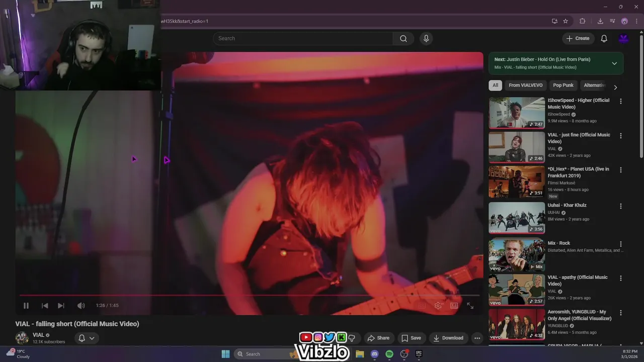Open Mix - Rock playlist thumbnail

point(517,255)
